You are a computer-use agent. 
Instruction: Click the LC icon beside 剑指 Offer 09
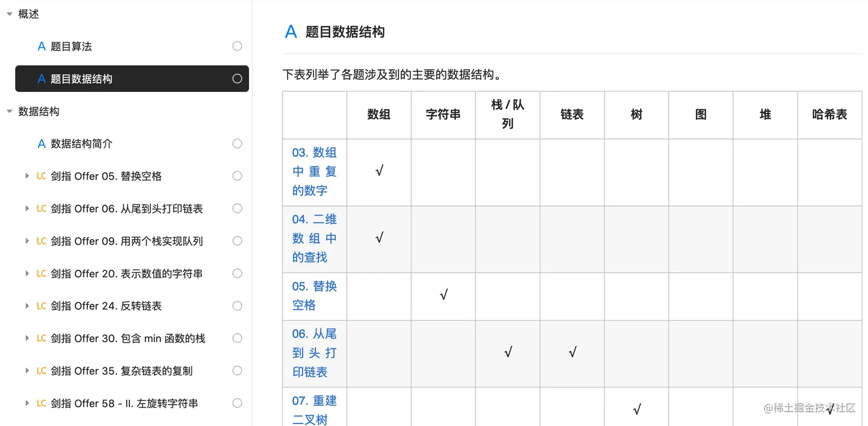pos(41,241)
